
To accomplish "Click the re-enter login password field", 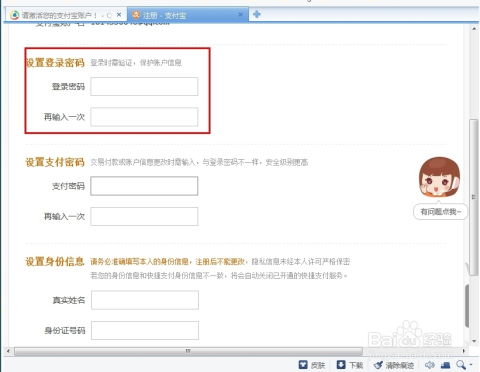I will point(144,117).
